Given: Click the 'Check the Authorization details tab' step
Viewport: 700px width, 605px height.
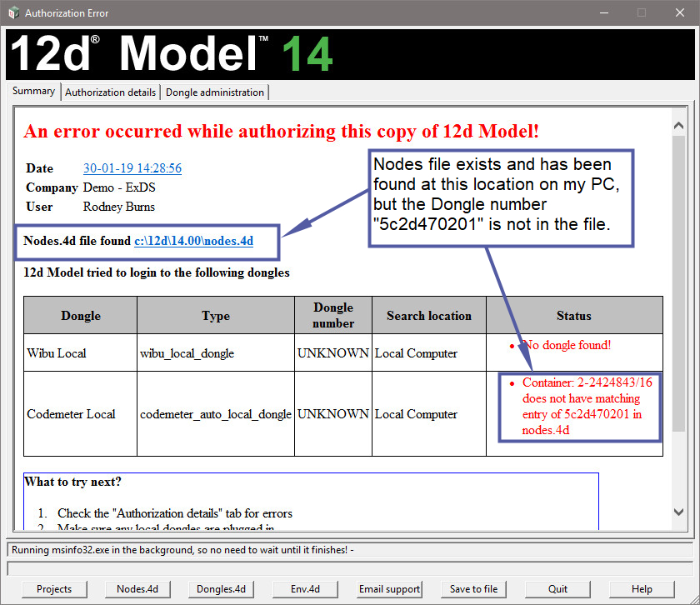Looking at the screenshot, I should pos(174,513).
